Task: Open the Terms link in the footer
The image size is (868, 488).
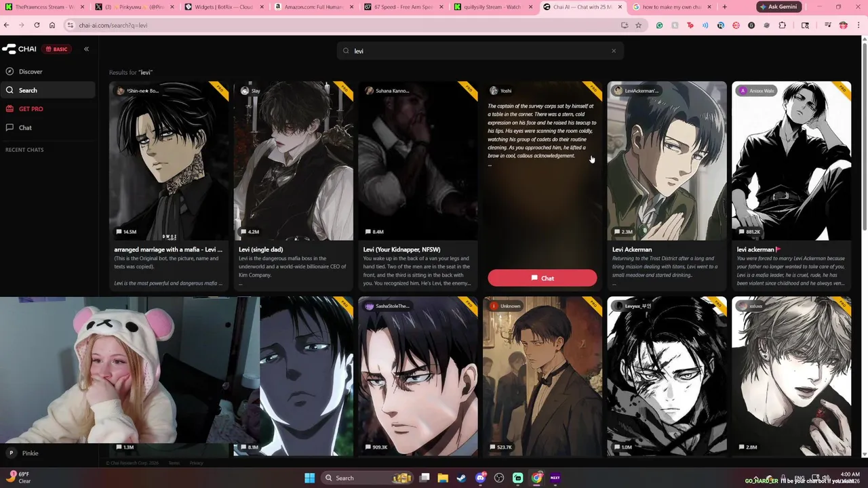Action: tap(174, 463)
